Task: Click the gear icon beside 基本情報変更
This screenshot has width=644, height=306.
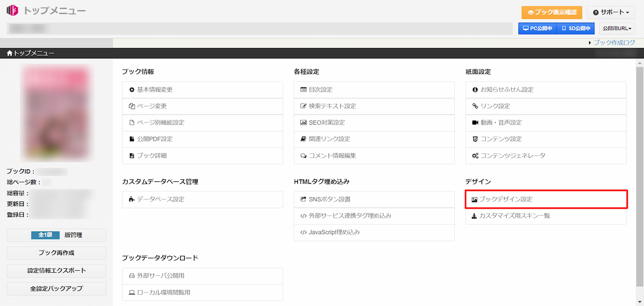Action: [132, 90]
